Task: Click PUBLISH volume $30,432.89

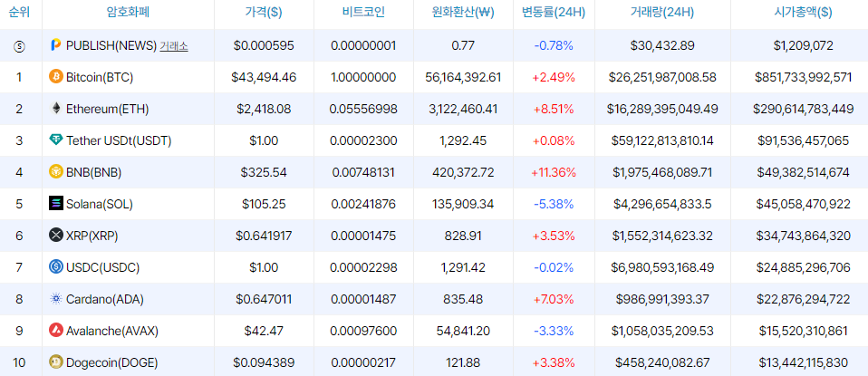Action: [x=662, y=46]
